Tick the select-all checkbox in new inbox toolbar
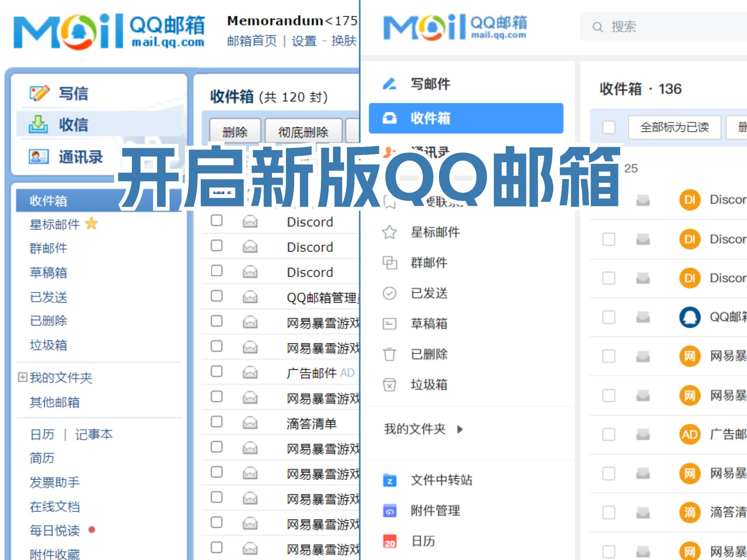The height and width of the screenshot is (560, 747). pyautogui.click(x=609, y=127)
